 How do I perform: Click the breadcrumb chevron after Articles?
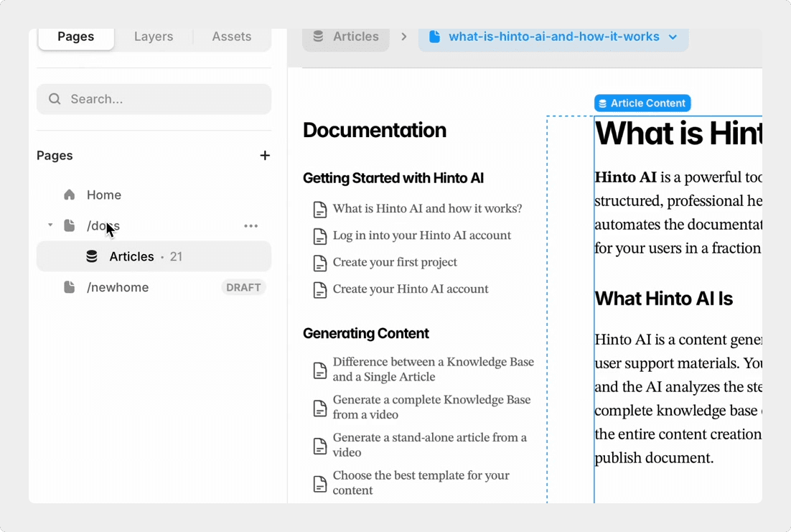coord(404,37)
